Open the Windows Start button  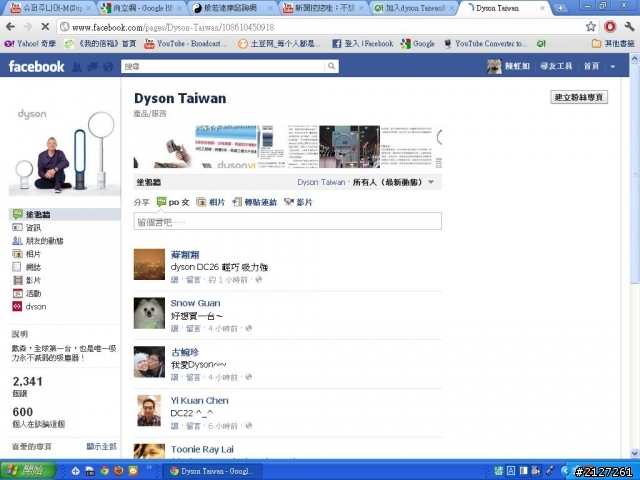[x=28, y=471]
